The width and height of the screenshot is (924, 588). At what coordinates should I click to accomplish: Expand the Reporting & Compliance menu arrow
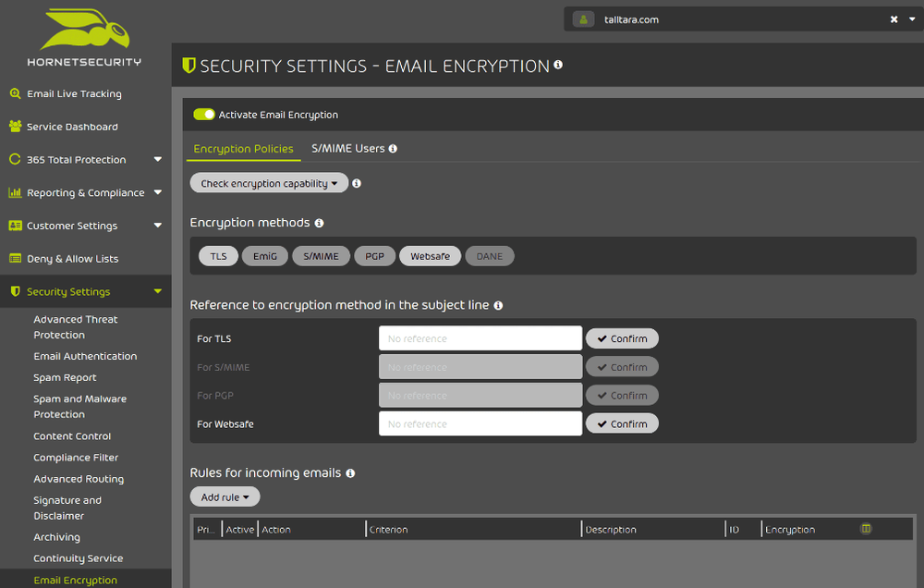[158, 192]
